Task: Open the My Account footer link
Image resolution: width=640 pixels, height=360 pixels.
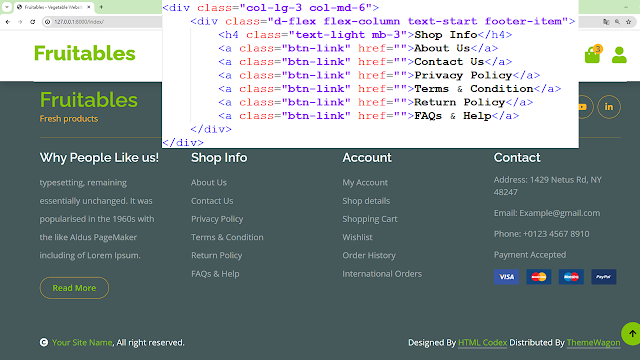Action: click(x=365, y=182)
